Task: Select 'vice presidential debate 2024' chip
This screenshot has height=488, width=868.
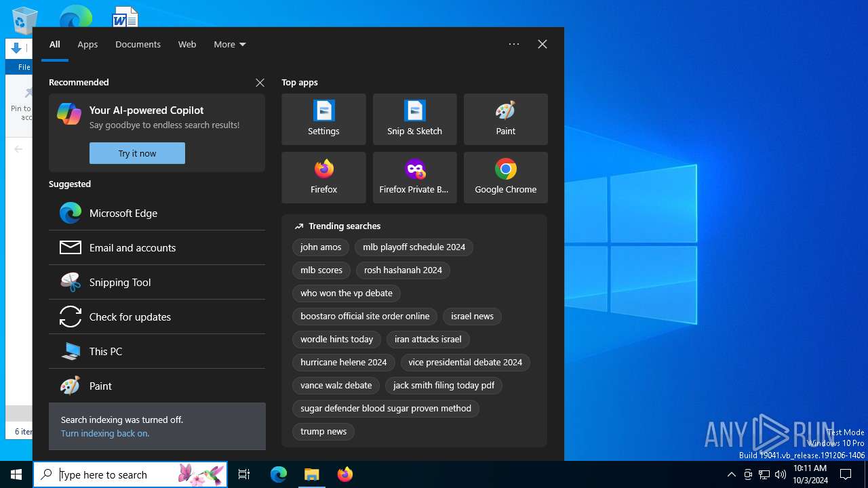Action: click(465, 363)
